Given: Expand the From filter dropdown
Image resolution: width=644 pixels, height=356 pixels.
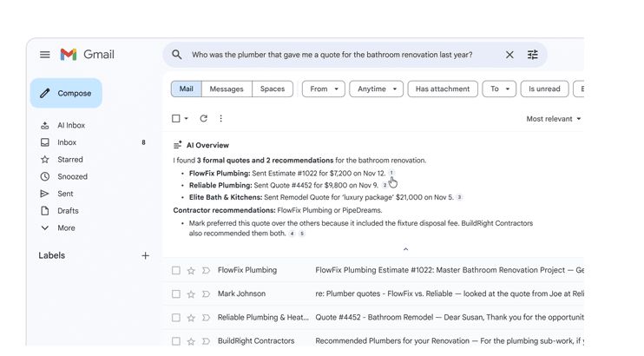Looking at the screenshot, I should pos(323,89).
